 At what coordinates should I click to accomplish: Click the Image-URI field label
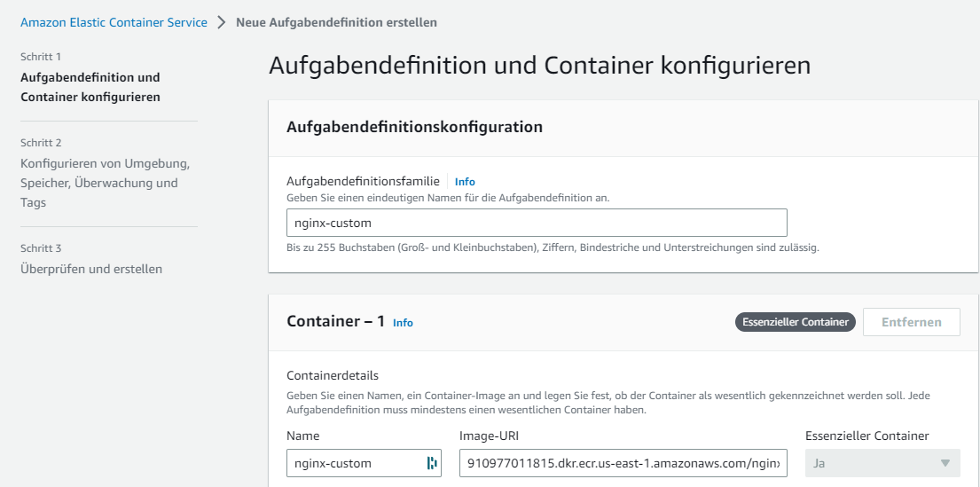488,436
